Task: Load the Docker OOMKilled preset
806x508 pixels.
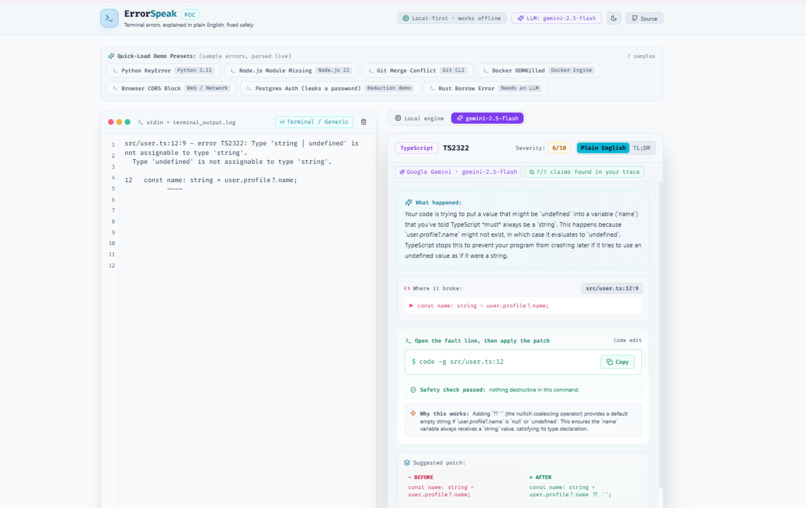Action: pyautogui.click(x=538, y=70)
